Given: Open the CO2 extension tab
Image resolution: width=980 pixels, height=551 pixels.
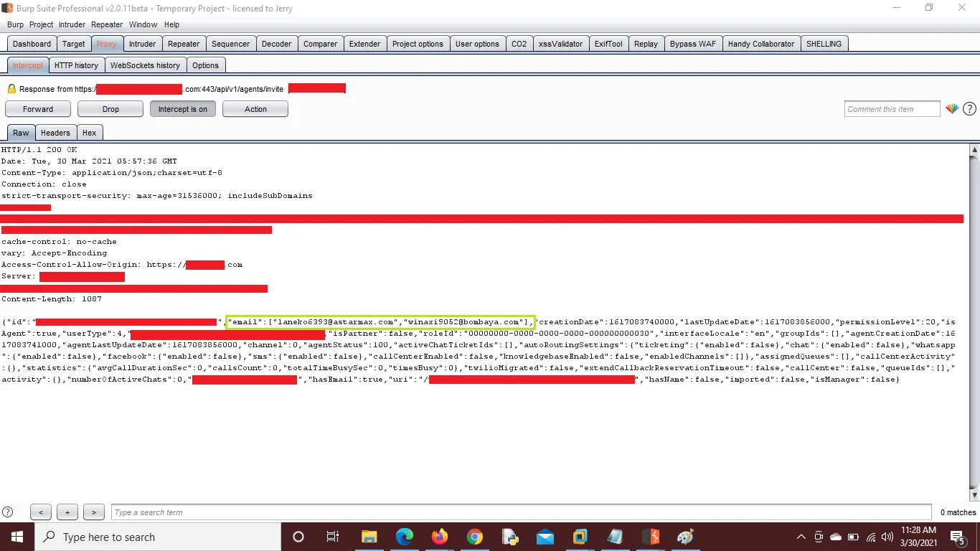Looking at the screenshot, I should click(519, 44).
